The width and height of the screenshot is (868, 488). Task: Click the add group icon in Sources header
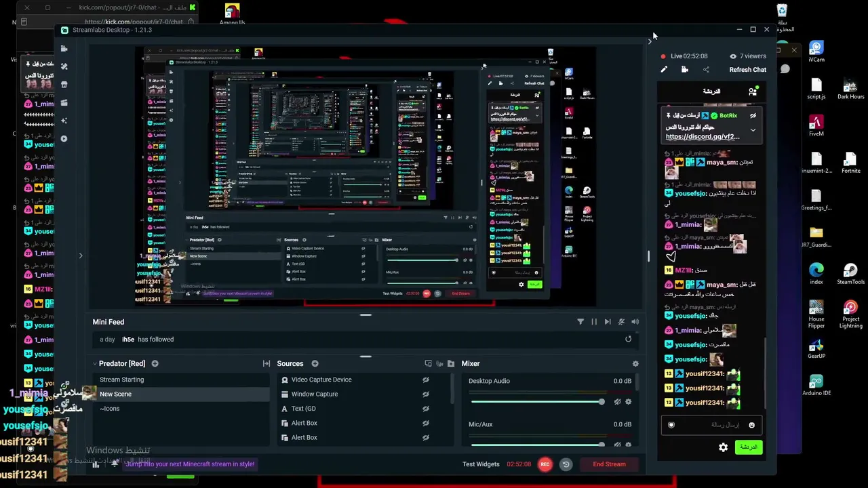click(x=428, y=364)
